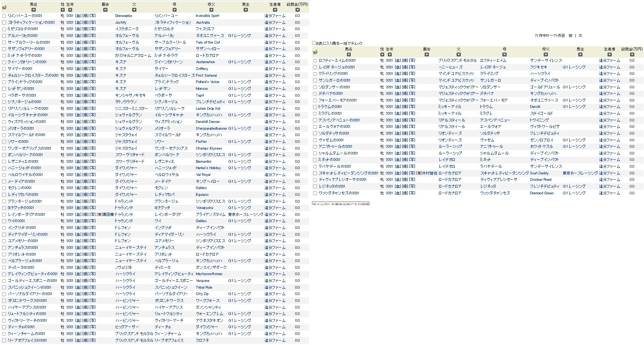Sort 厩舎 arrow in the ロフティーエイム table
Image resolution: width=644 pixels, height=345 pixels.
427,55
